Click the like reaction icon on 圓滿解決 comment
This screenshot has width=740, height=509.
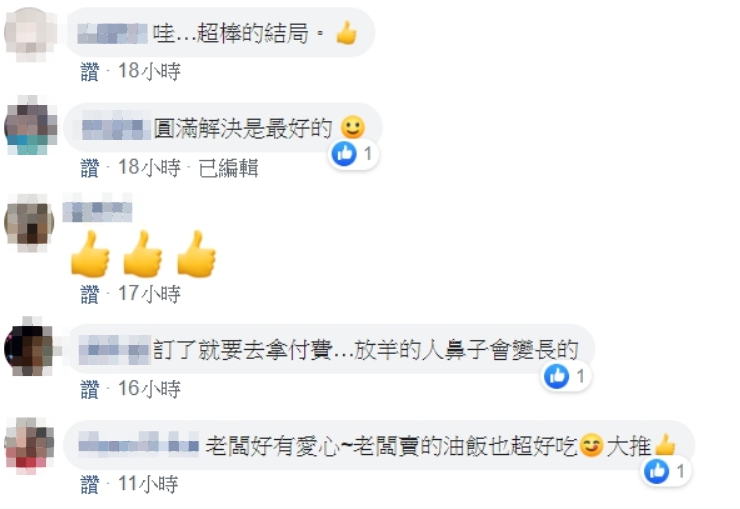pos(344,154)
